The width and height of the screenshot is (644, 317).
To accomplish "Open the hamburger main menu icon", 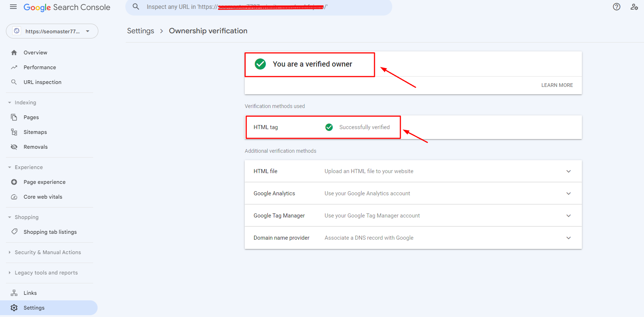I will tap(13, 7).
